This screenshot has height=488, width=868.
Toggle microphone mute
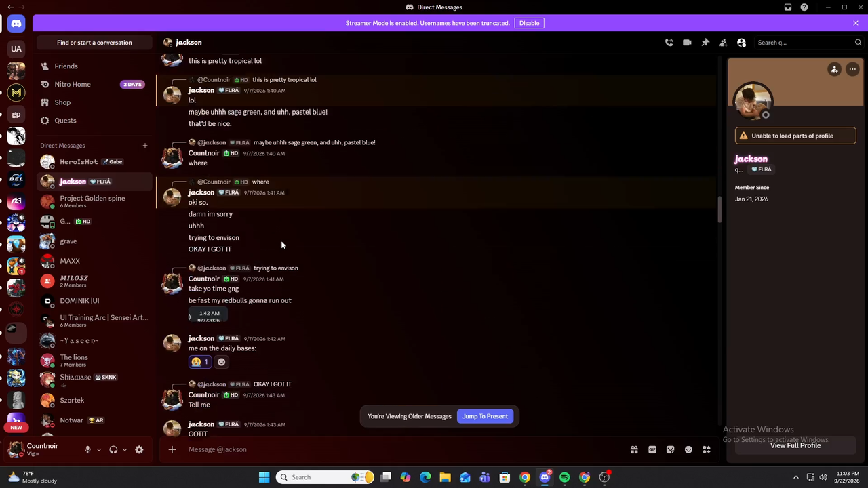click(x=87, y=449)
